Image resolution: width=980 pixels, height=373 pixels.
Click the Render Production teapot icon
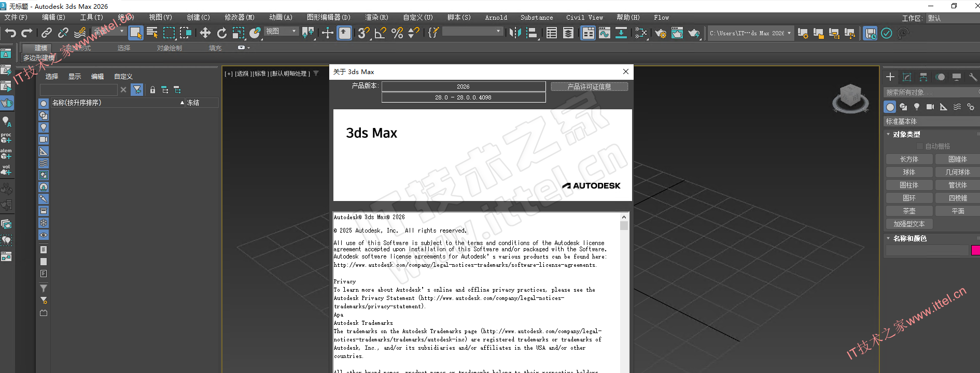coord(694,33)
